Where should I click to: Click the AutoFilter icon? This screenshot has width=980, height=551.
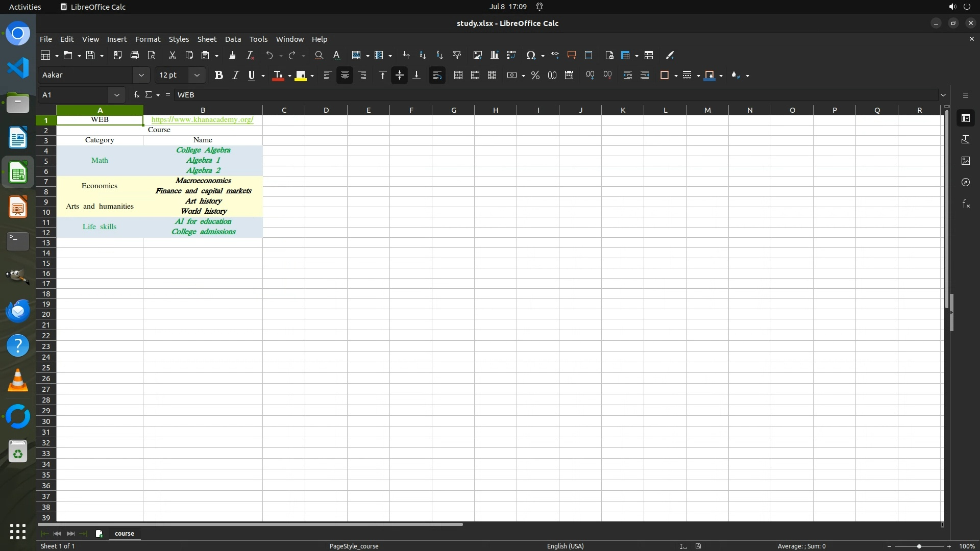(457, 55)
